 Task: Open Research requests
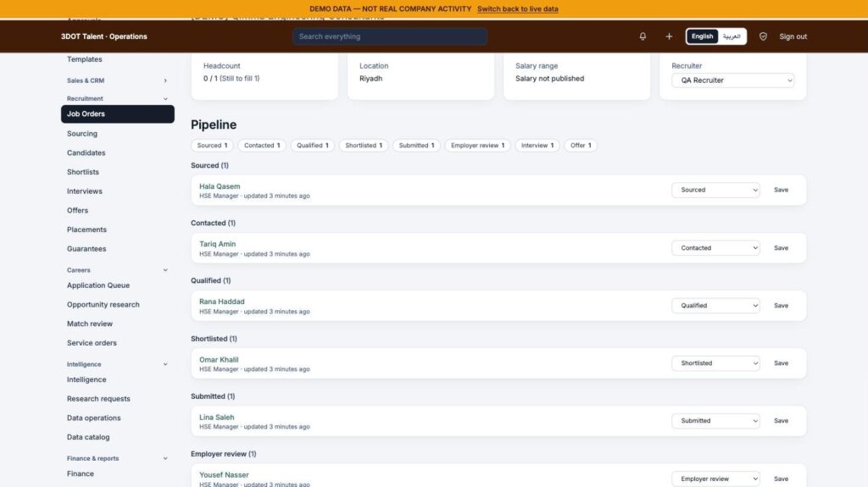pyautogui.click(x=98, y=398)
